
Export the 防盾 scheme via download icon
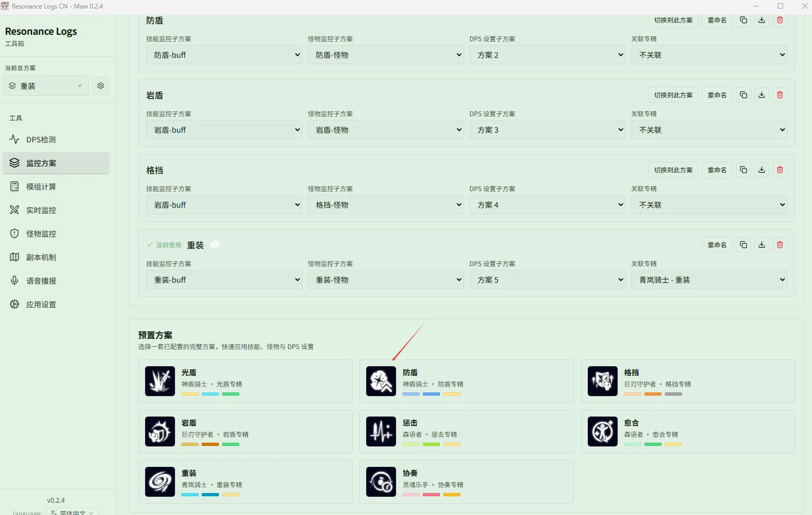coord(762,20)
